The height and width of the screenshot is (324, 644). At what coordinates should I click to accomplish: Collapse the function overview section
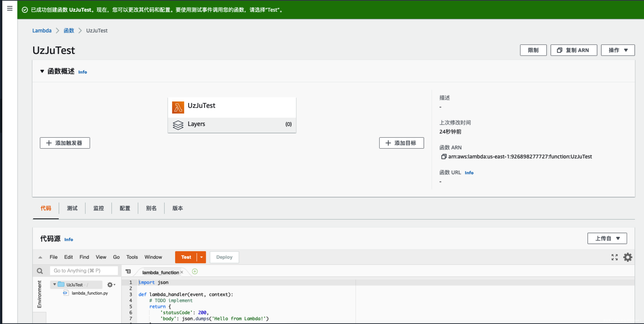tap(42, 71)
